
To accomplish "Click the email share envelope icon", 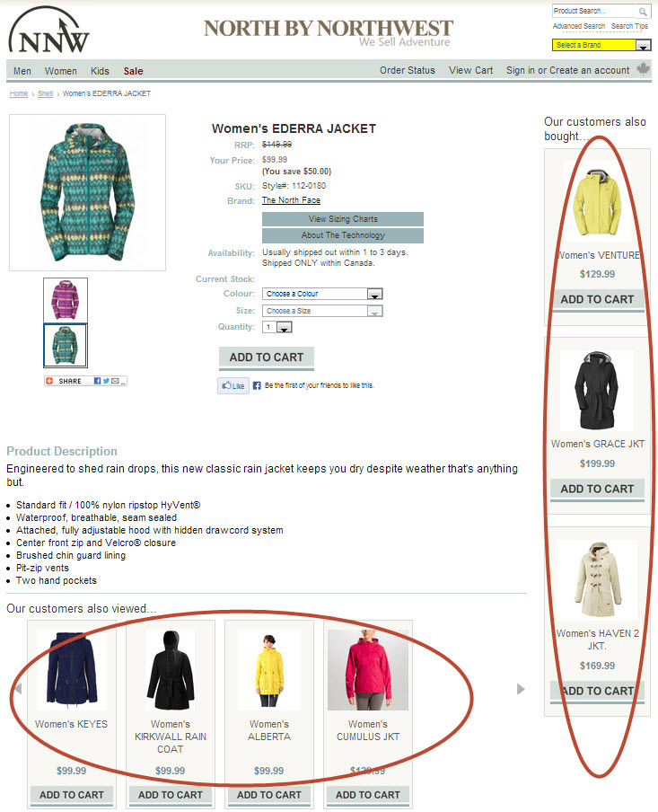I will 115,381.
